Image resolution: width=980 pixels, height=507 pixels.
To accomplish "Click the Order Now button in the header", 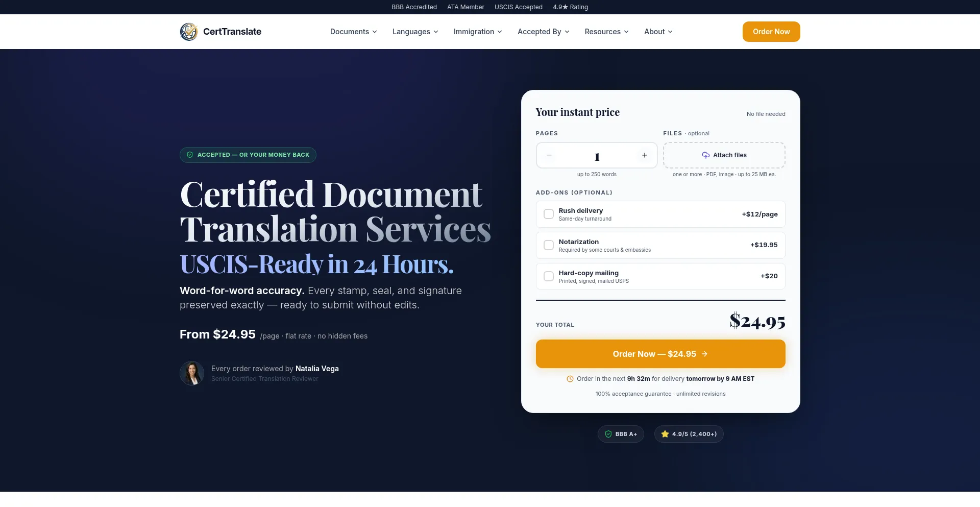I will [x=771, y=32].
